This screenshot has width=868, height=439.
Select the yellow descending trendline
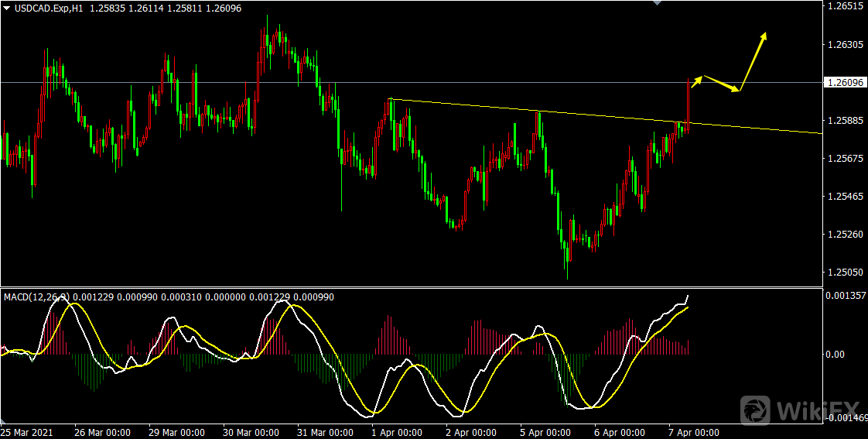(542, 112)
